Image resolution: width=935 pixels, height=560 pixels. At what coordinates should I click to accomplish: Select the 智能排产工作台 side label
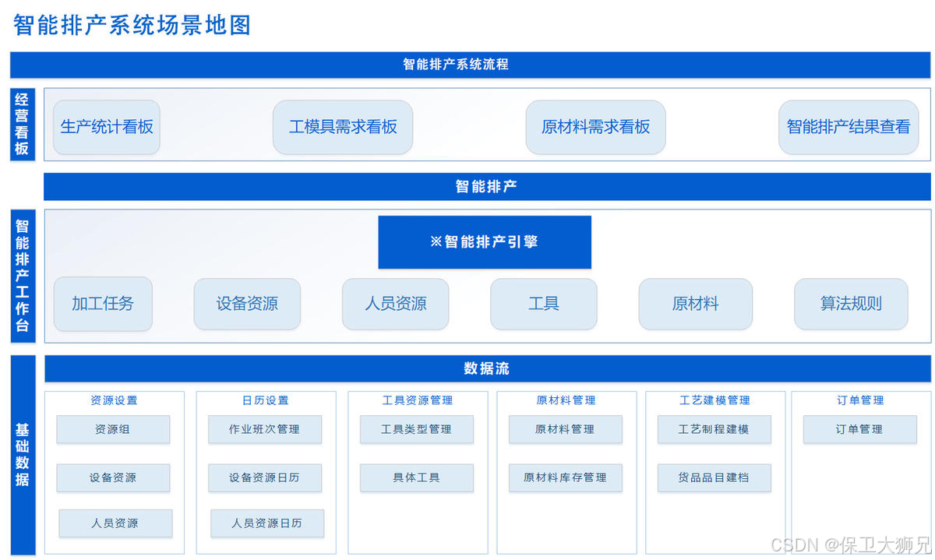23,276
